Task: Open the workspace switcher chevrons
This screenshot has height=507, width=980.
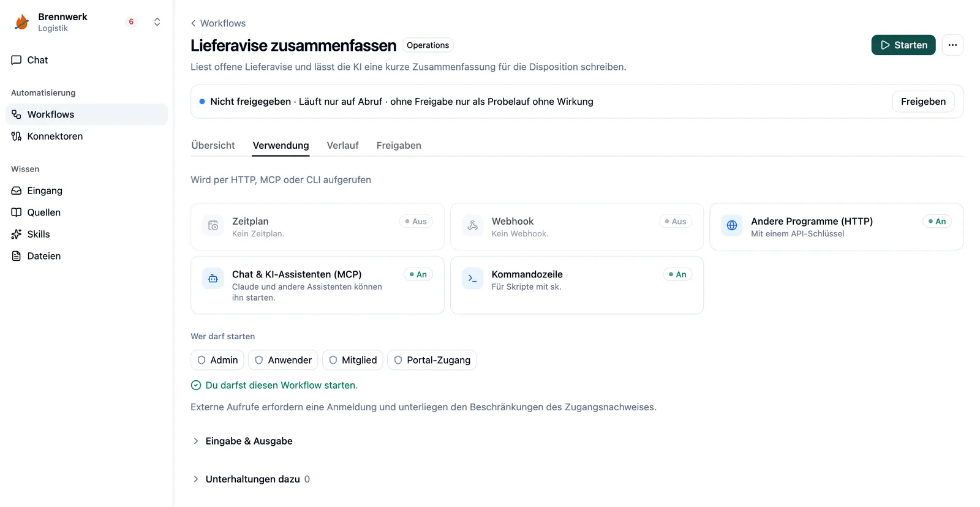Action: point(157,22)
